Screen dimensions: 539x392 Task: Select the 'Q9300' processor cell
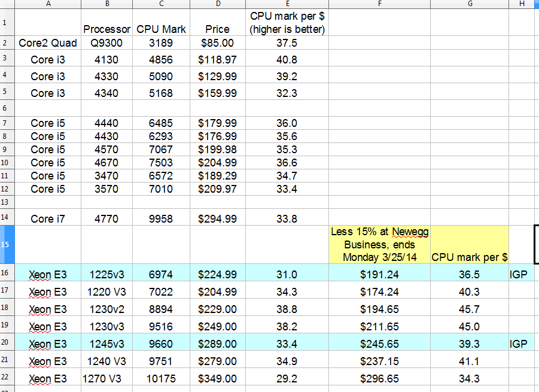pos(107,43)
